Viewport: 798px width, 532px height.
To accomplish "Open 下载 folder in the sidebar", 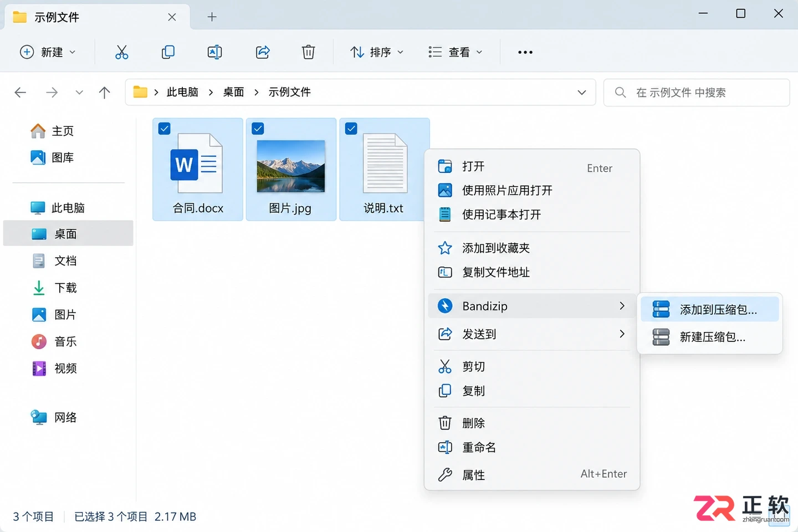I will click(x=54, y=288).
